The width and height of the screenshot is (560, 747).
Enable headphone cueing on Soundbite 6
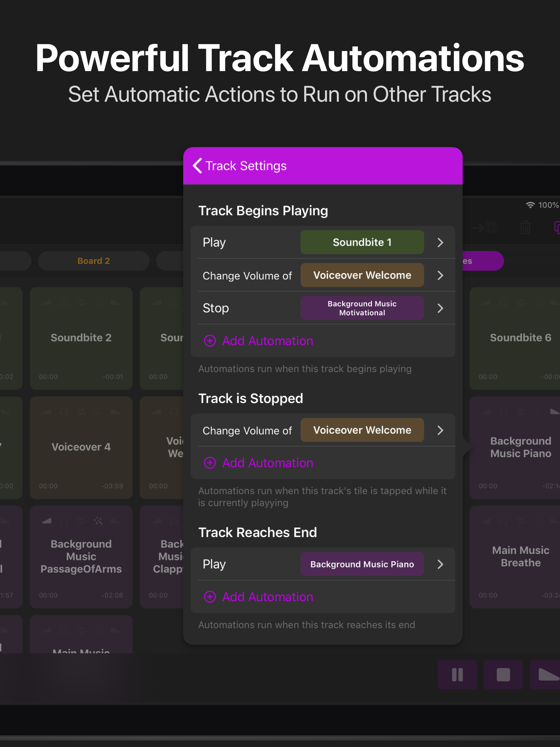pos(504,303)
